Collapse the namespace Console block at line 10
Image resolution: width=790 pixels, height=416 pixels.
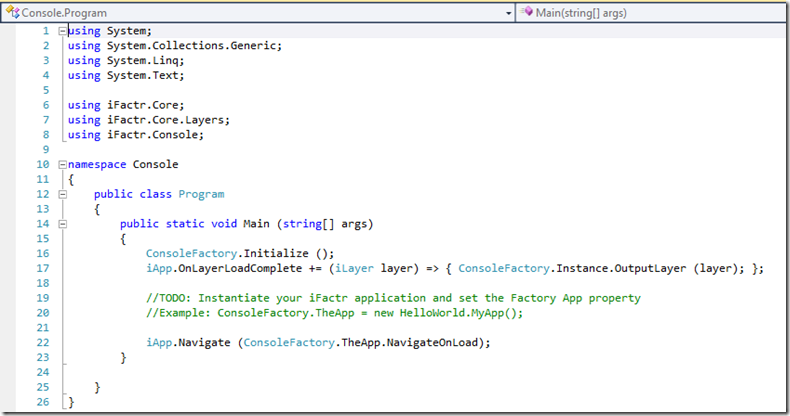(x=62, y=165)
